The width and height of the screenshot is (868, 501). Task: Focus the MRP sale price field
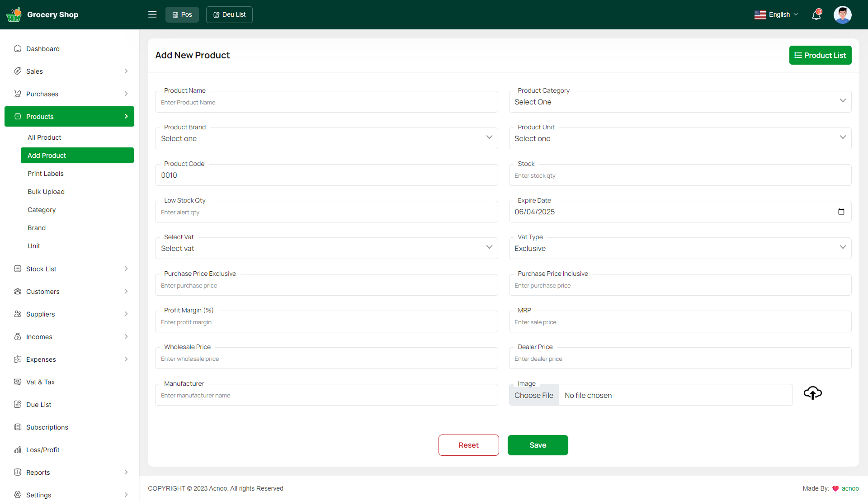(680, 322)
